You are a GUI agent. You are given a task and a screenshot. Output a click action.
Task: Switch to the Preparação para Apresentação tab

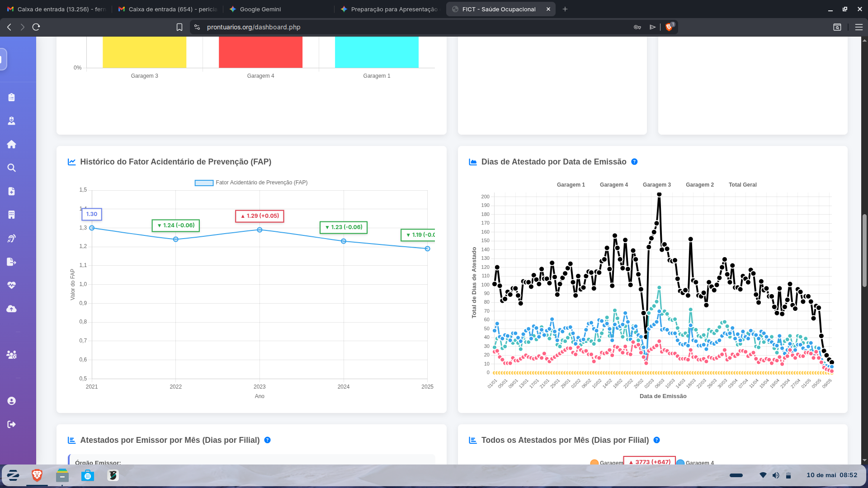(x=390, y=9)
